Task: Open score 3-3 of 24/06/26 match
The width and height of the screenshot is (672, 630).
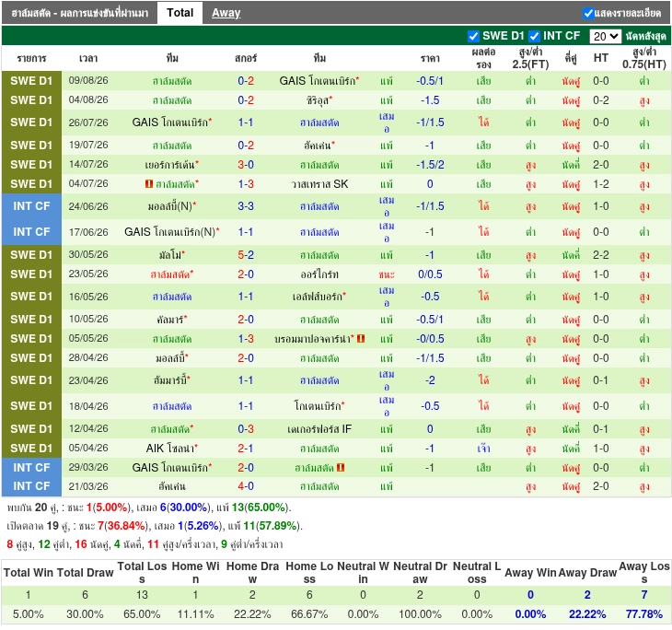Action: [246, 206]
